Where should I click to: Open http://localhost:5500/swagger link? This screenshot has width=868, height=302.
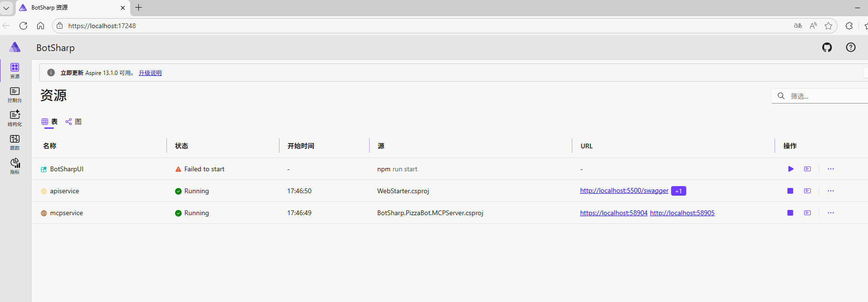pyautogui.click(x=624, y=190)
